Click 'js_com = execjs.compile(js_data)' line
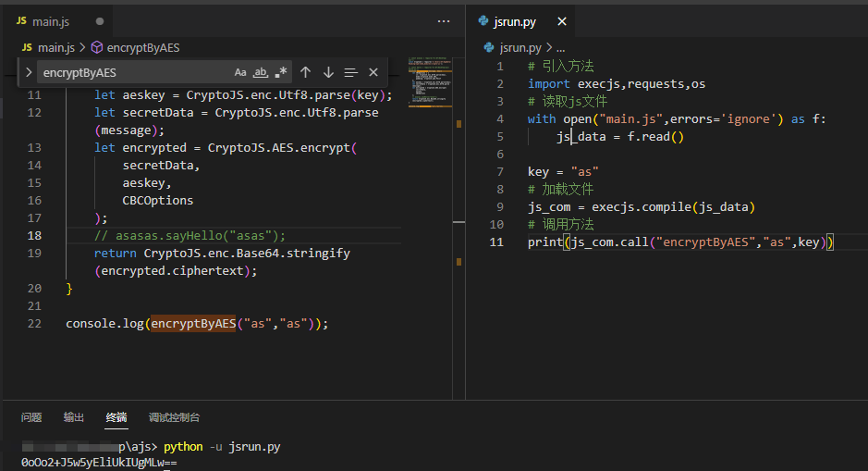The height and width of the screenshot is (471, 868). (x=642, y=206)
